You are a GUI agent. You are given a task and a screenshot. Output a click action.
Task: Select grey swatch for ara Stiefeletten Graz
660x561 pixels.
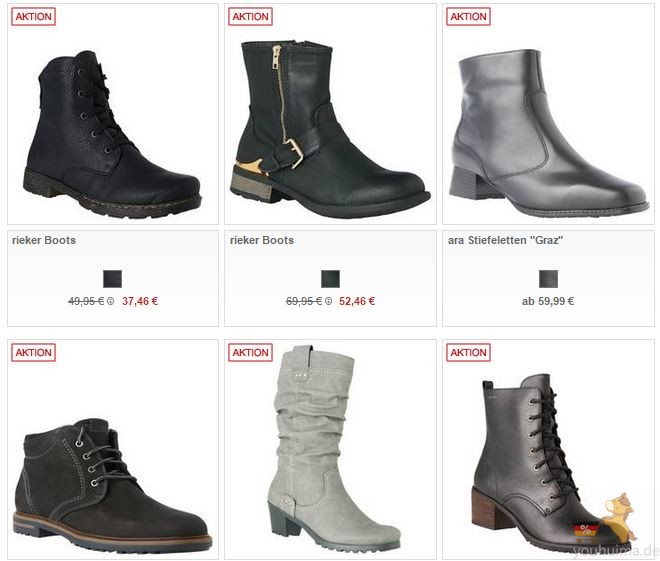[548, 279]
